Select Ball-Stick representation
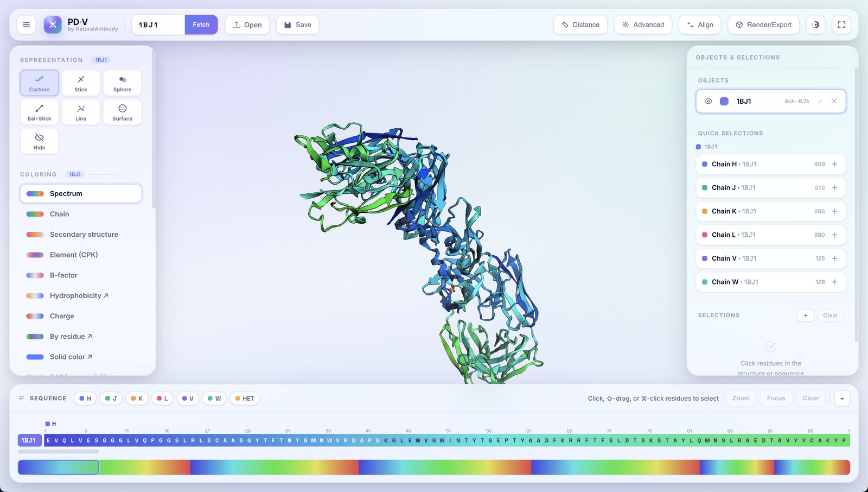This screenshot has height=492, width=868. pyautogui.click(x=40, y=112)
